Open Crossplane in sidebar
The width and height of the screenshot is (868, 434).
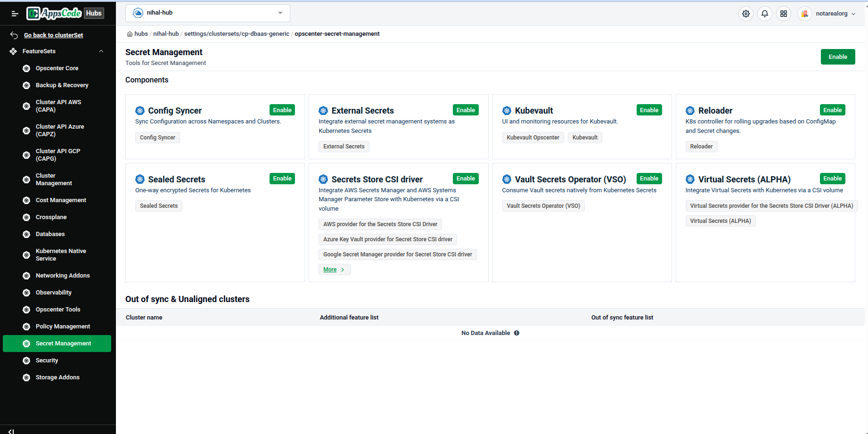pyautogui.click(x=57, y=217)
